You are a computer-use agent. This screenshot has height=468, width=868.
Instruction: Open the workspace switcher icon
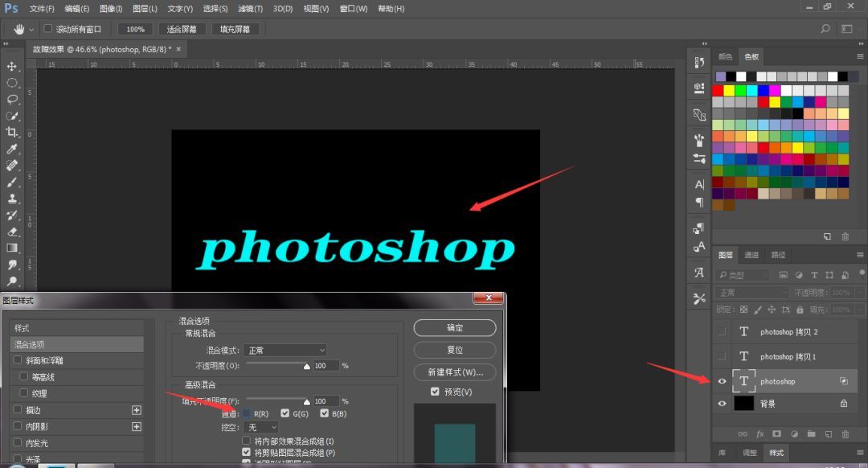[847, 29]
